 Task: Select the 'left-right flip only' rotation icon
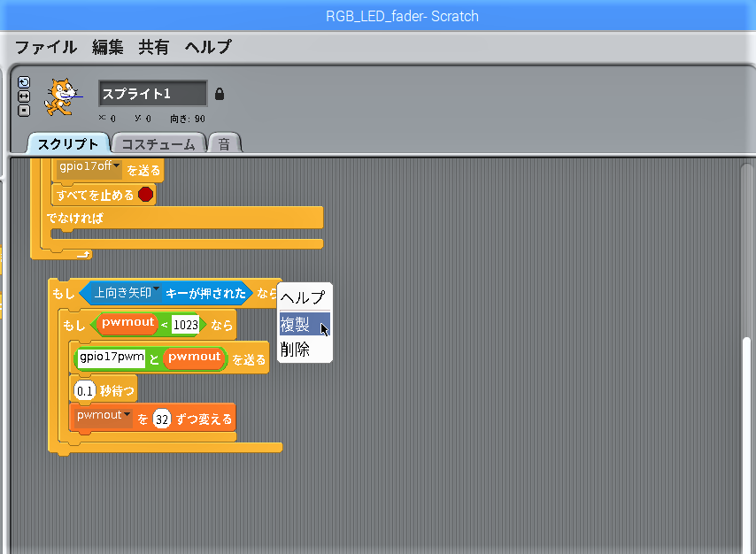click(24, 96)
